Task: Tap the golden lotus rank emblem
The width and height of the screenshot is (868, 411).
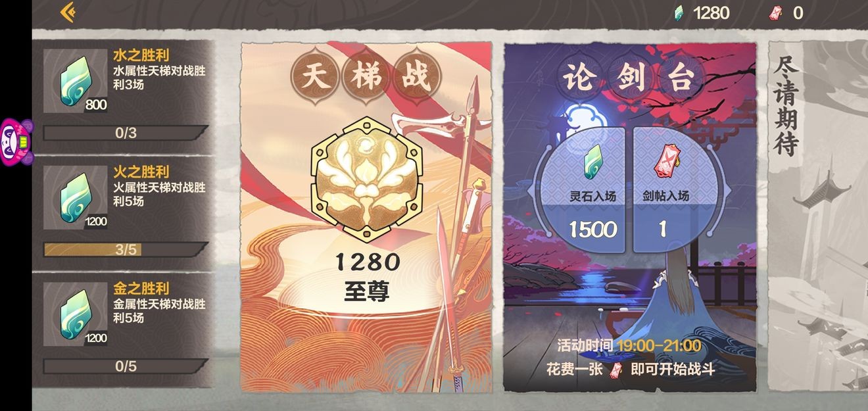Action: point(366,179)
